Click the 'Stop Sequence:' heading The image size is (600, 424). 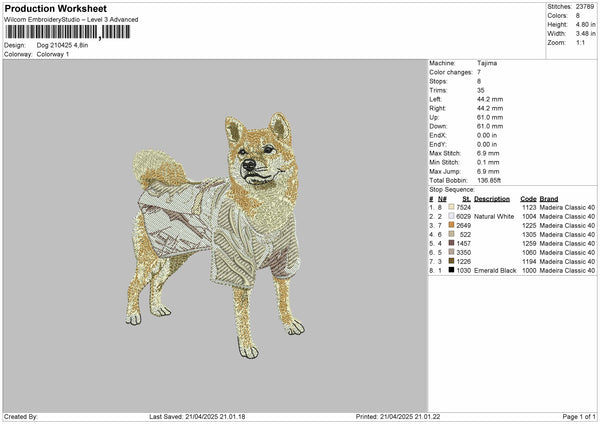tap(452, 190)
